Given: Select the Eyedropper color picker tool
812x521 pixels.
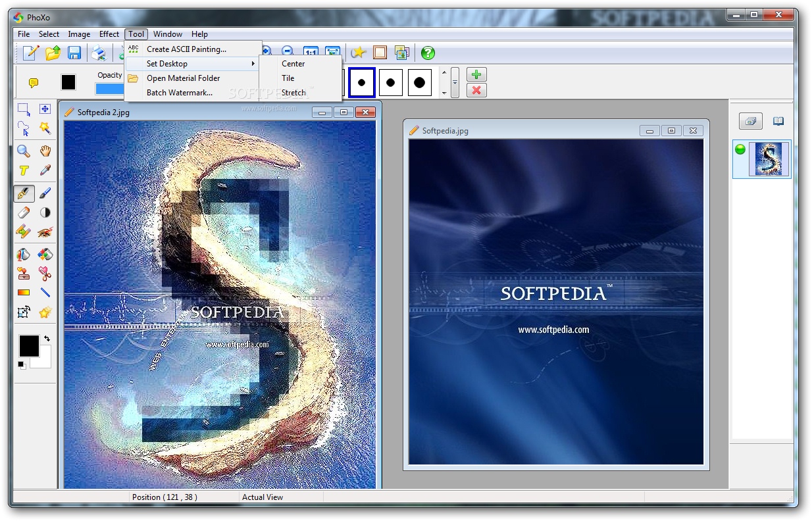Looking at the screenshot, I should click(45, 170).
